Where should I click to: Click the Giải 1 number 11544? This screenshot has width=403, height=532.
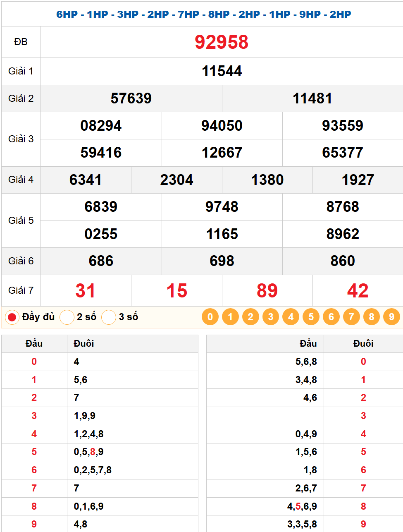[x=222, y=71]
